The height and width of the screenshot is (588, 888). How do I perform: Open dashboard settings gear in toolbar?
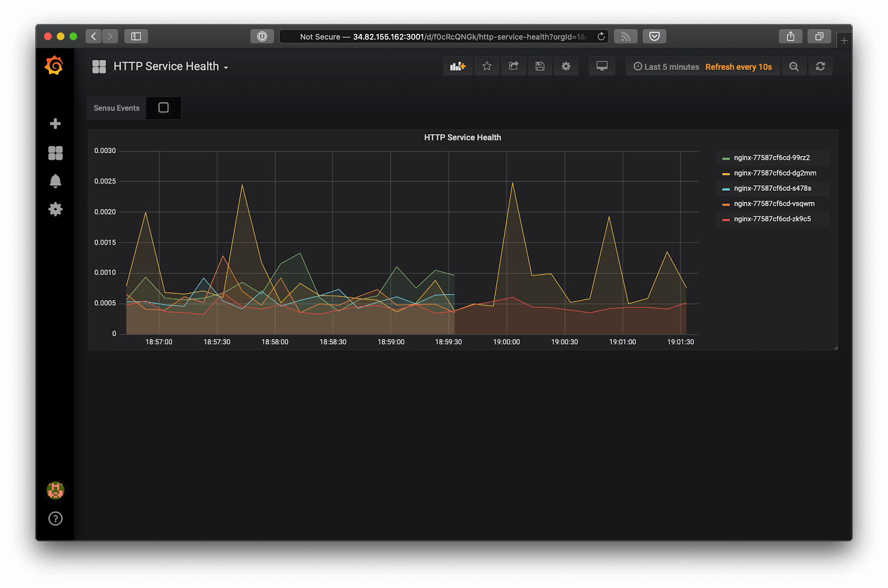(566, 67)
